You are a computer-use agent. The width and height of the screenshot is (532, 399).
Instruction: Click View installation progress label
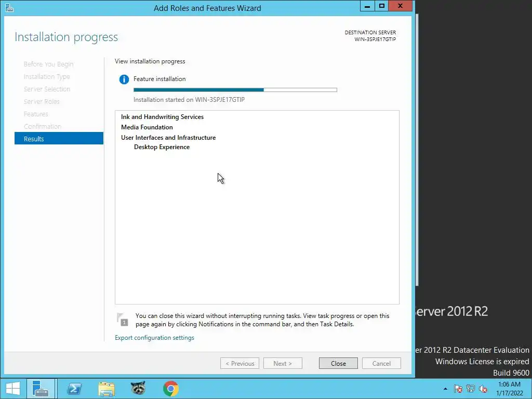click(150, 61)
